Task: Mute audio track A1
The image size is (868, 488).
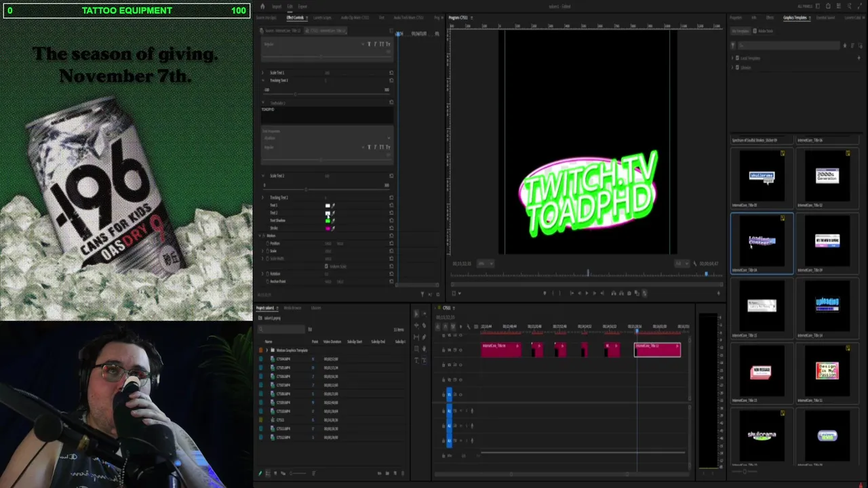Action: tap(460, 411)
